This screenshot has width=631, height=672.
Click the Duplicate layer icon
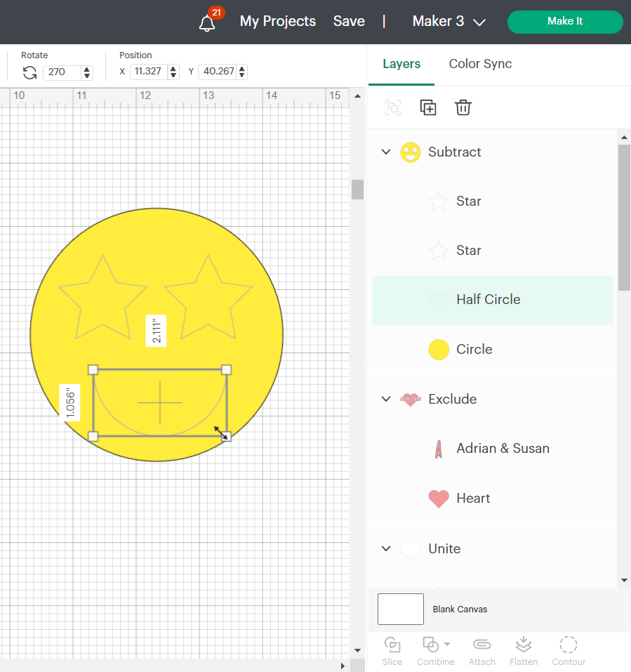pos(428,107)
